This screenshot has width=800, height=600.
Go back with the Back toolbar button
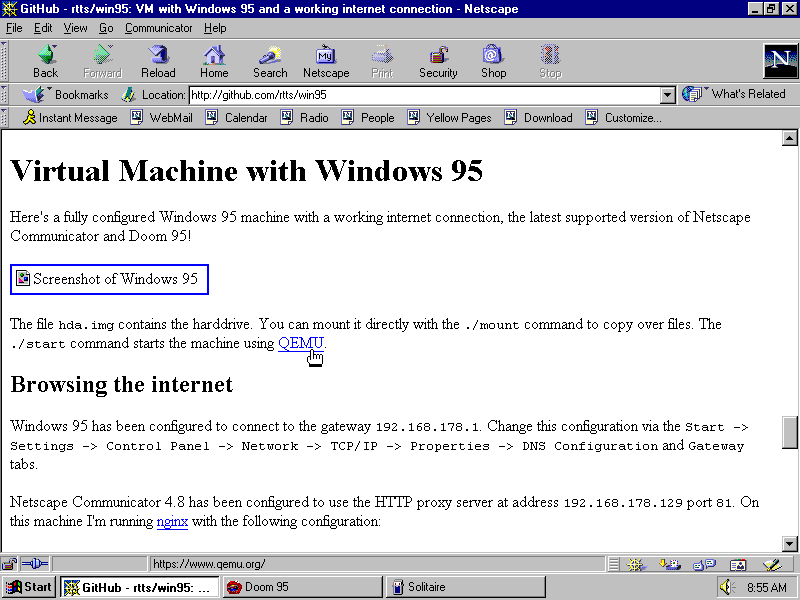(45, 61)
